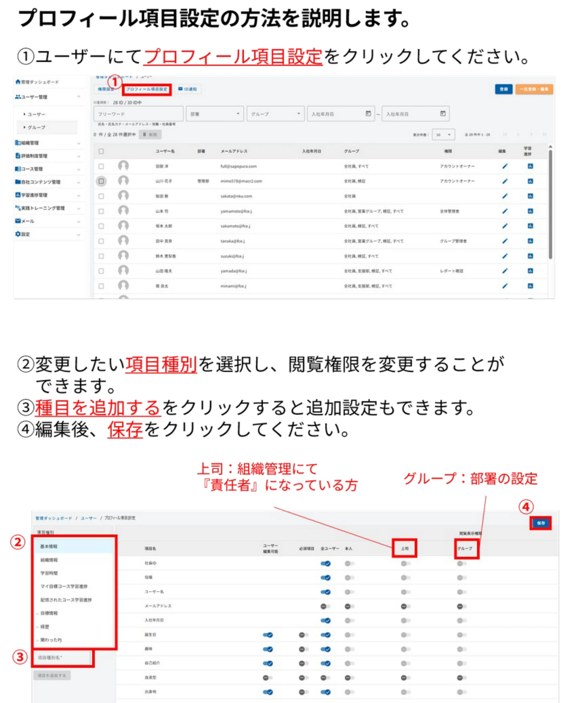The image size is (588, 703).
Task: Click the blue 登録 button
Action: (x=503, y=89)
